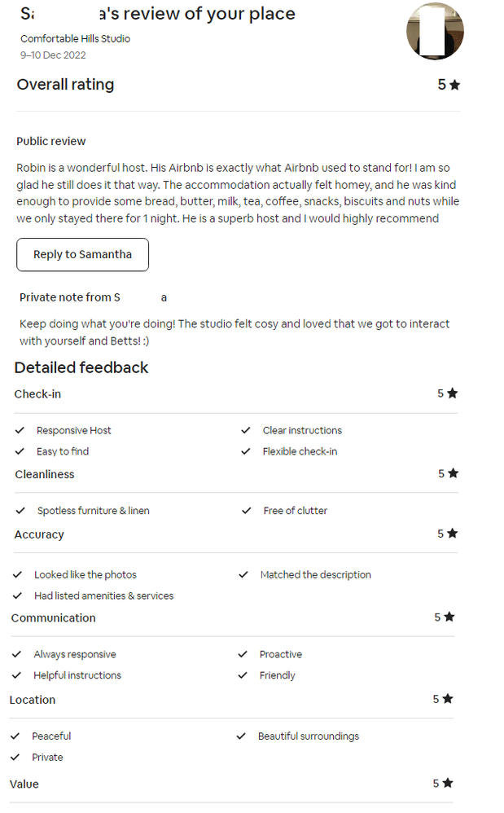Click the star beside Communication rating
Viewport: 504px width, 813px height.
pos(451,617)
